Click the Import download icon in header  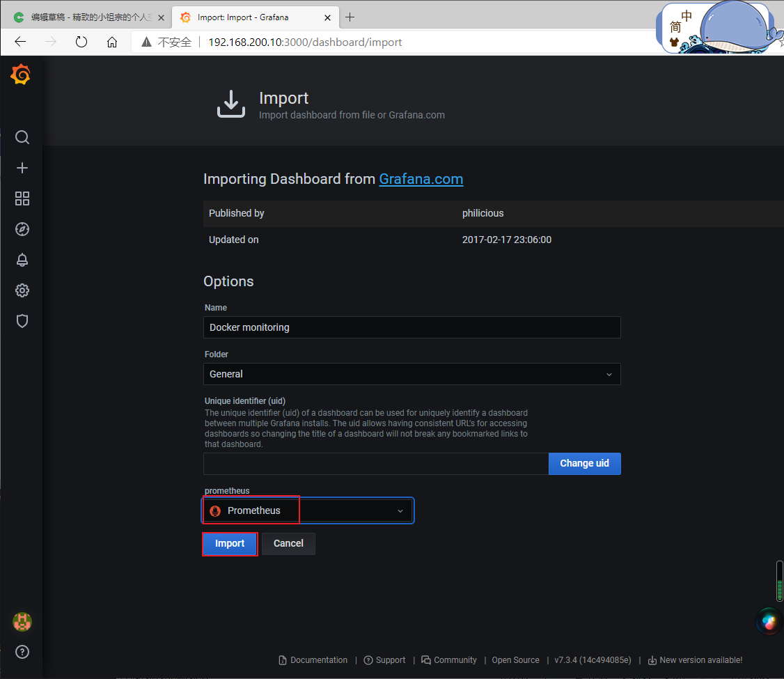click(x=231, y=104)
